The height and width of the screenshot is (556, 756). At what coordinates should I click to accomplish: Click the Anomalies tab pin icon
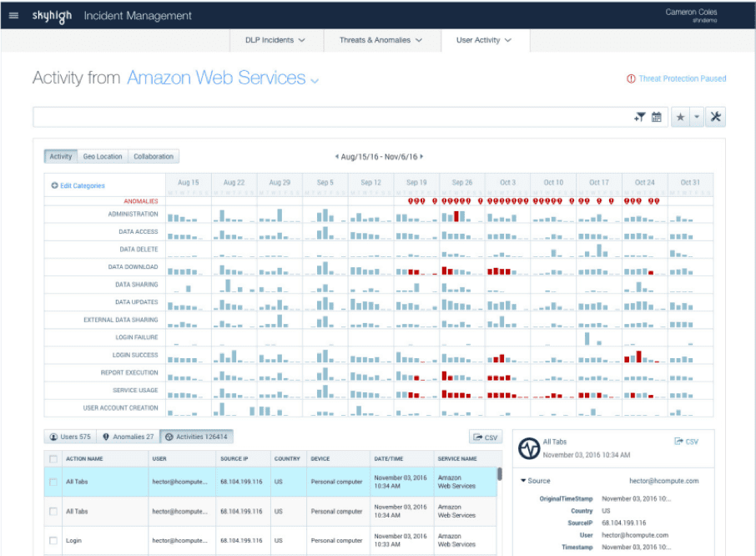coord(106,437)
